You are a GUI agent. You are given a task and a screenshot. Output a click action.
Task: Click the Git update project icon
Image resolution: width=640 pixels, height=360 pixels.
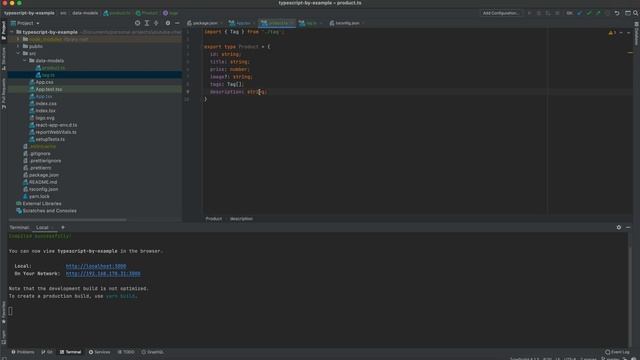tap(580, 13)
